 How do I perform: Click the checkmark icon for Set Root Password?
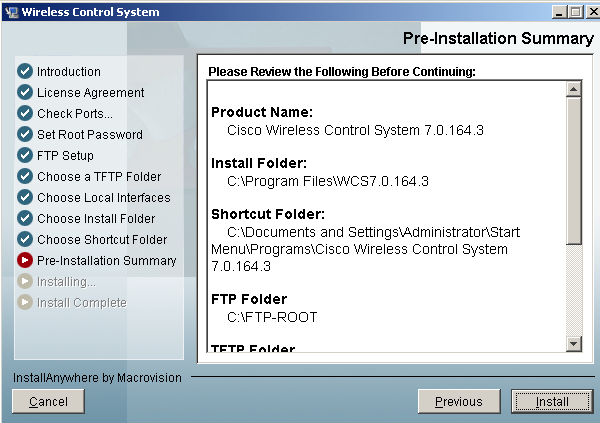(x=25, y=135)
